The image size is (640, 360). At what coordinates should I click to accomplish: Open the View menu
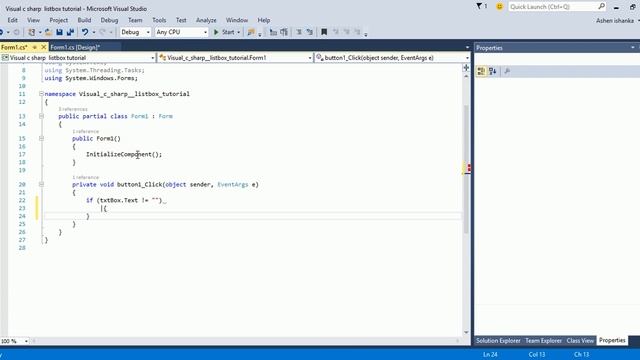(33, 20)
